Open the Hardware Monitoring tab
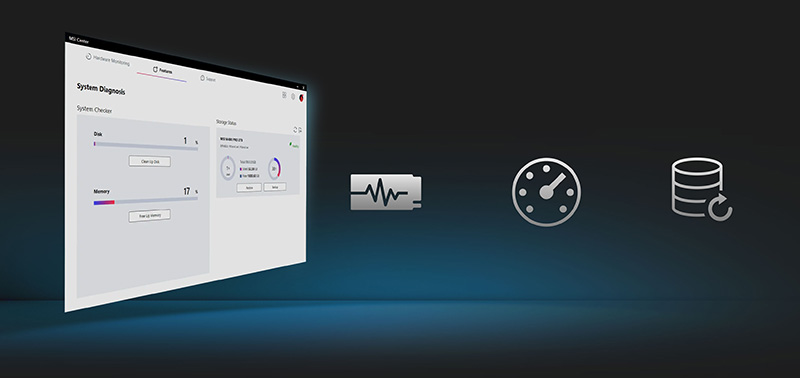The height and width of the screenshot is (378, 800). (108, 60)
